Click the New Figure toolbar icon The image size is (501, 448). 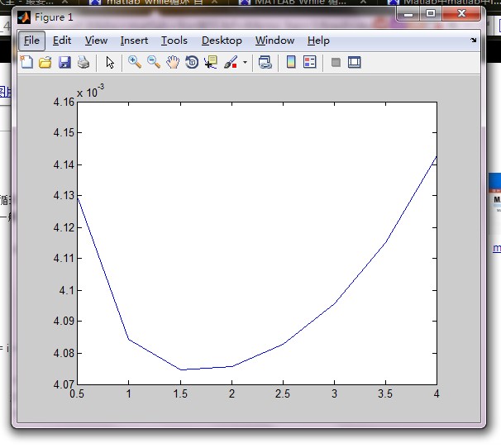click(x=26, y=62)
